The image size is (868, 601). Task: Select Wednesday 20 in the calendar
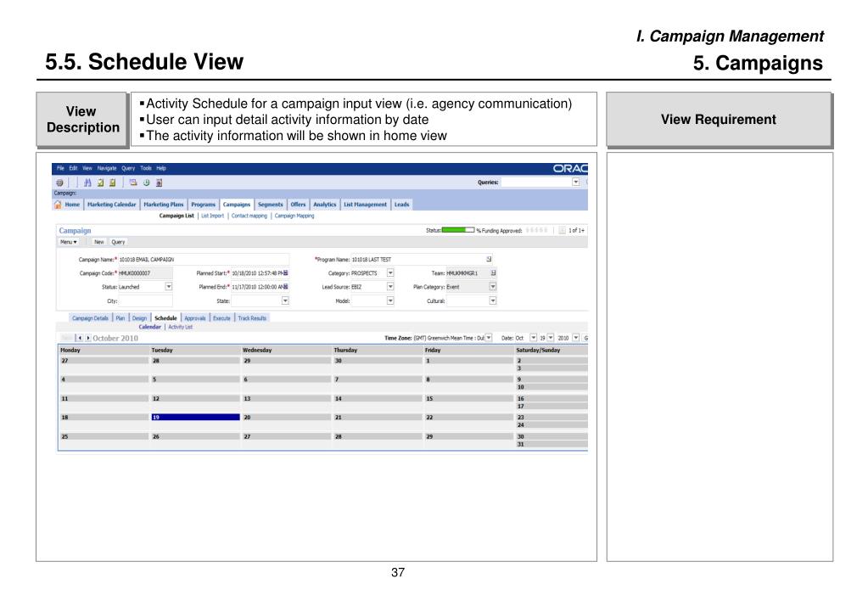286,417
